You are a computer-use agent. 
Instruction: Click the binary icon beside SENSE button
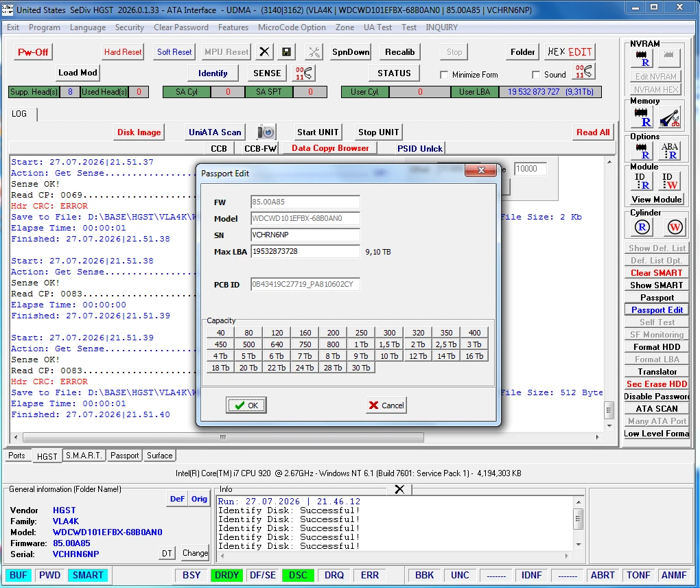coord(304,73)
